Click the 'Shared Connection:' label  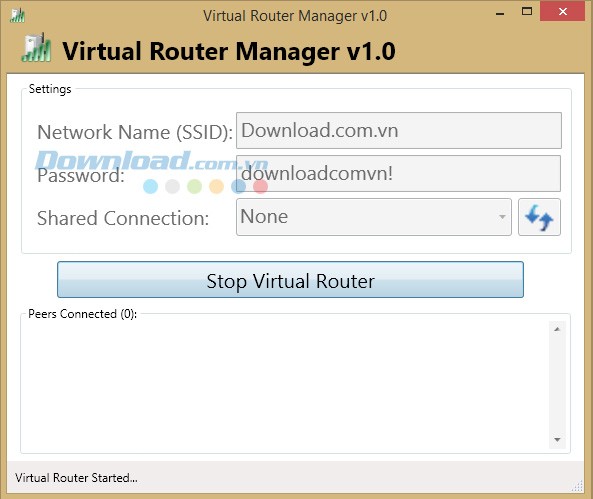point(123,218)
